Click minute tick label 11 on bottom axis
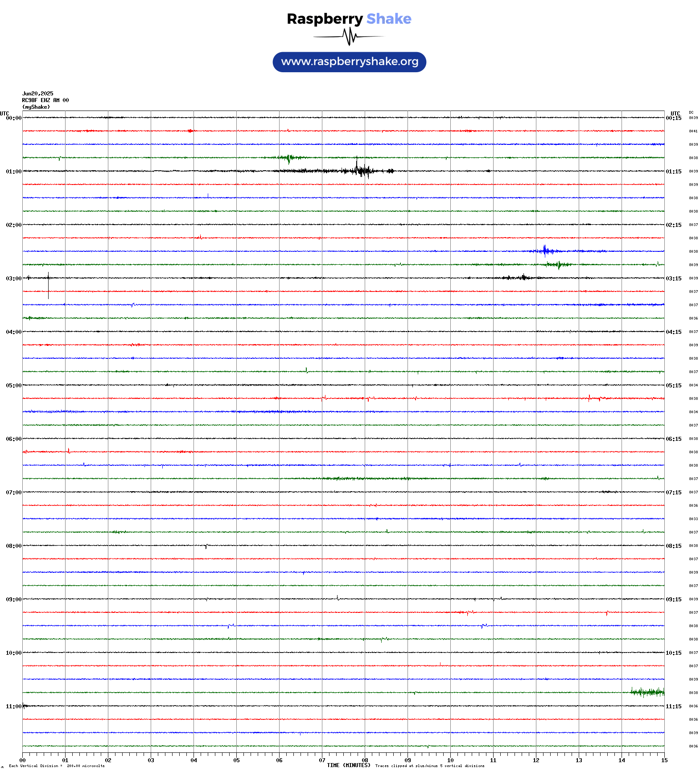700x772 pixels. pos(493,760)
